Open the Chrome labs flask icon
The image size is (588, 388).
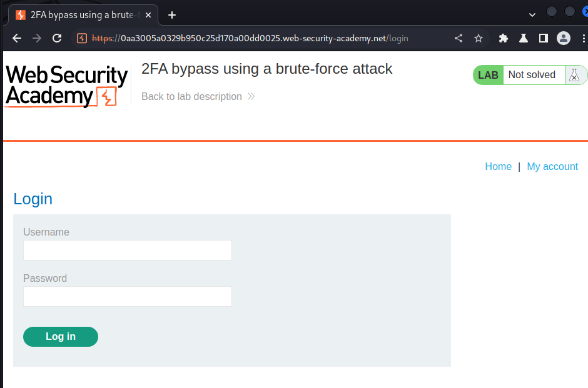pos(524,38)
